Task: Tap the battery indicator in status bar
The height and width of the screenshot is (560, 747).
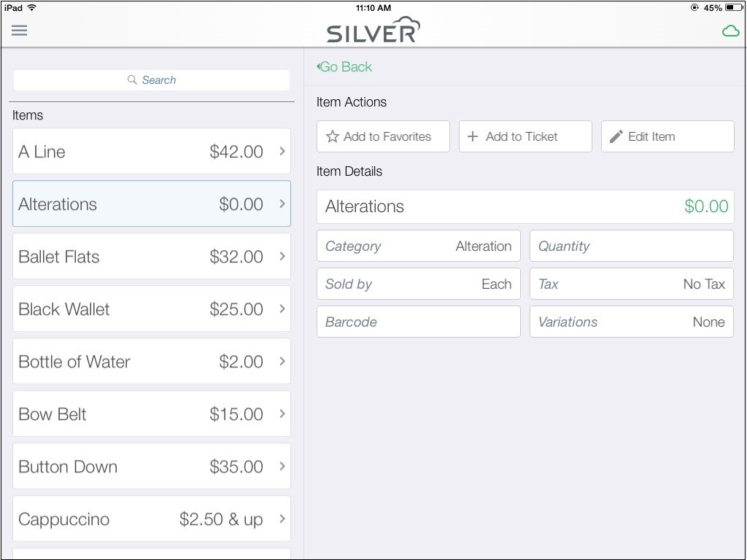Action: [734, 7]
